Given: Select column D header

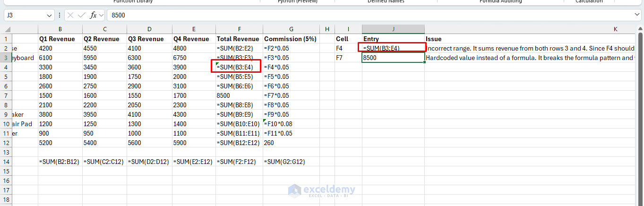Looking at the screenshot, I should pyautogui.click(x=149, y=29).
